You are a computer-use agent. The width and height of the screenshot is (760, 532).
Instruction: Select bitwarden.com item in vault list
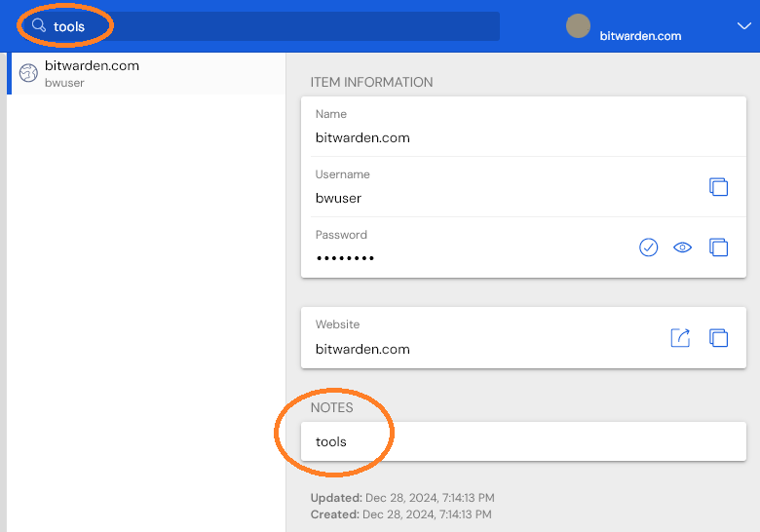[146, 74]
